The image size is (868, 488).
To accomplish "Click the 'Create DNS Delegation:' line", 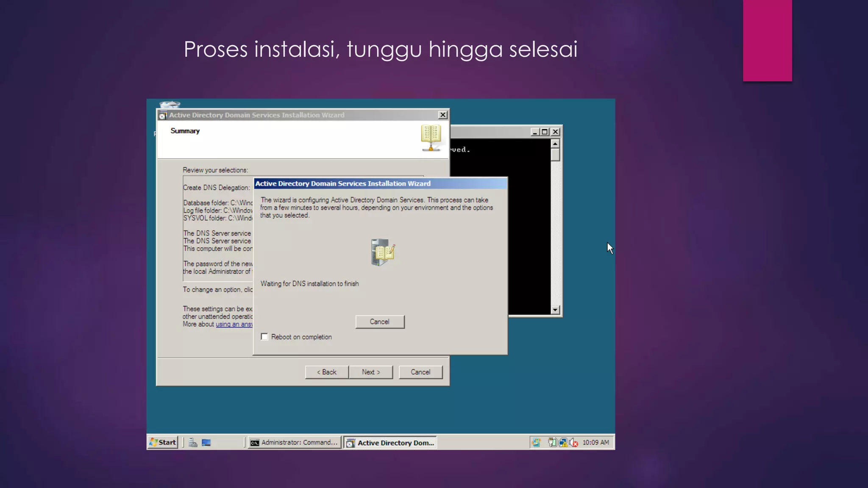I will 217,188.
